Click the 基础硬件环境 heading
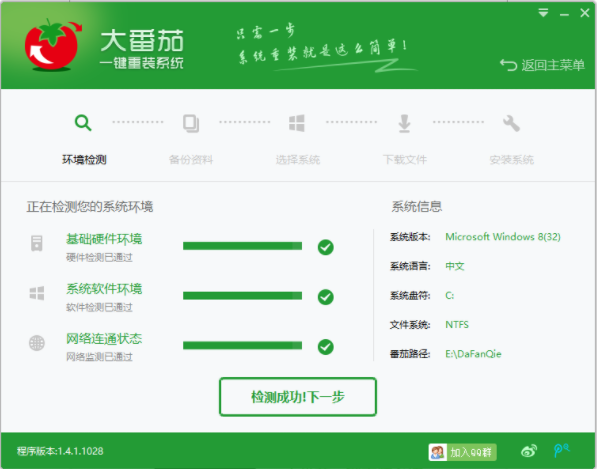The height and width of the screenshot is (469, 597). (104, 239)
